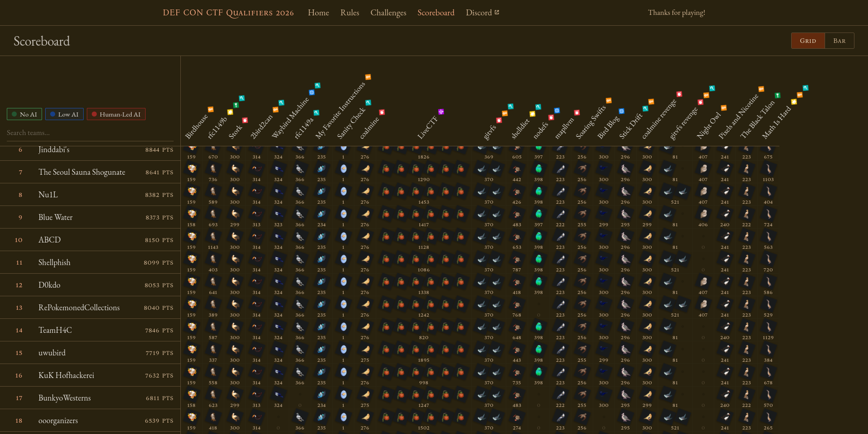The height and width of the screenshot is (434, 868).
Task: Click the Sanity Check column header
Action: [351, 123]
